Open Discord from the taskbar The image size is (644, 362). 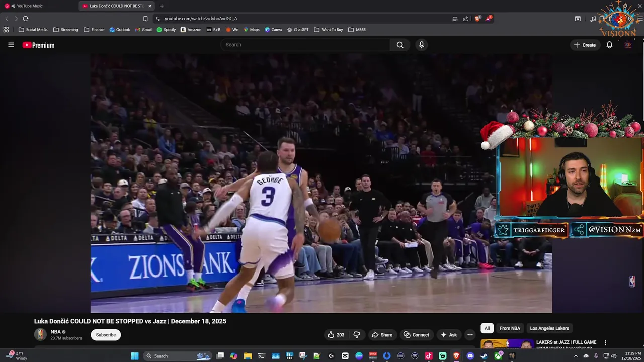point(470,356)
